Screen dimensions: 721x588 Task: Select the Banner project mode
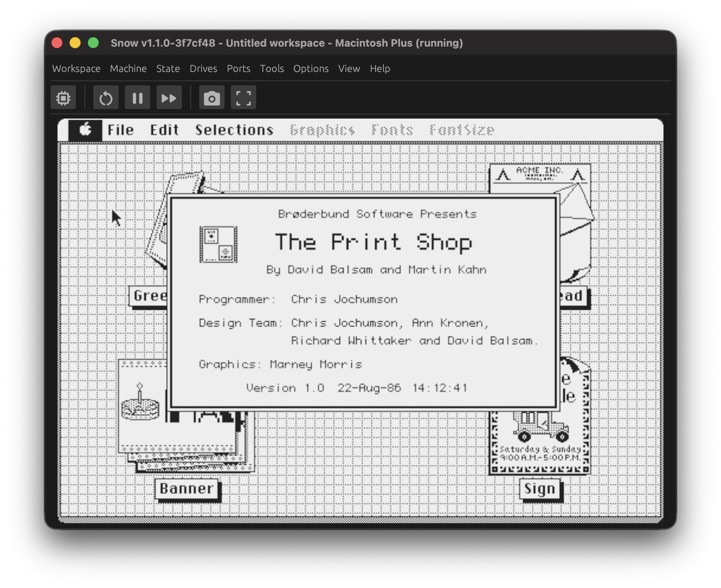187,488
